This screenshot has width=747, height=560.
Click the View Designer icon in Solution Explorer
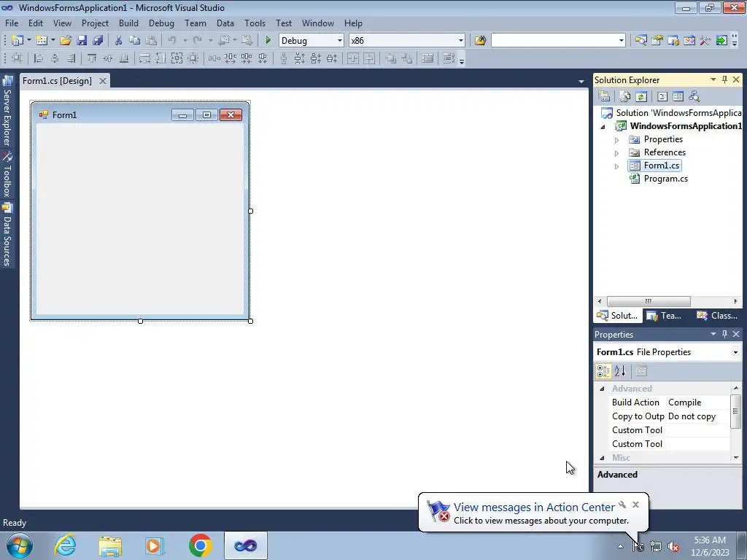pos(678,97)
